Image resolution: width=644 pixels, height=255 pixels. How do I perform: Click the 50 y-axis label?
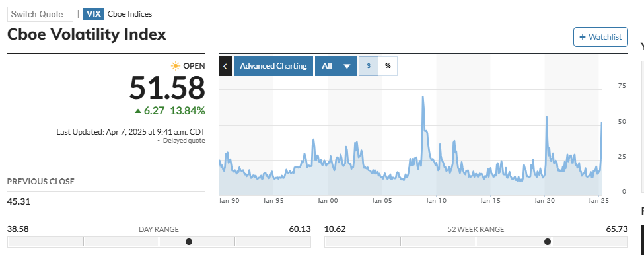622,121
